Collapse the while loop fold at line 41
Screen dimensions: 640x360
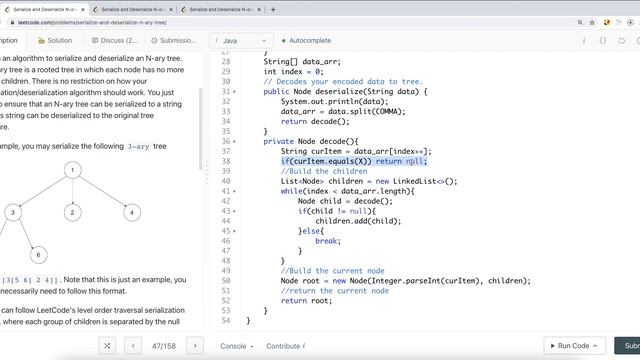click(234, 191)
